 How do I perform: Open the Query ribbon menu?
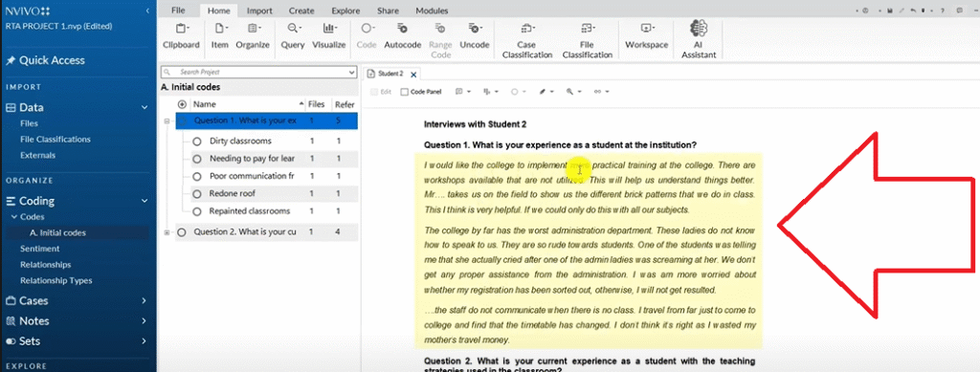(293, 36)
